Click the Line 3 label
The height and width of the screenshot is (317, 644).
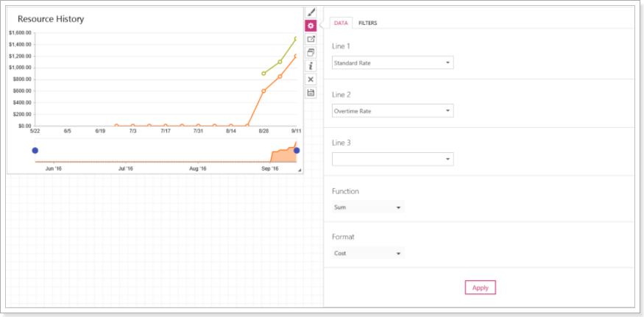tap(341, 143)
